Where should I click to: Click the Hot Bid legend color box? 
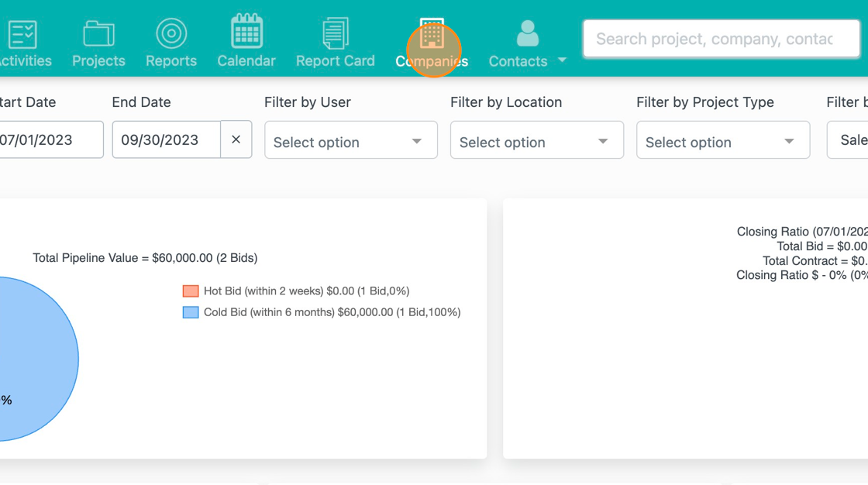click(x=191, y=291)
